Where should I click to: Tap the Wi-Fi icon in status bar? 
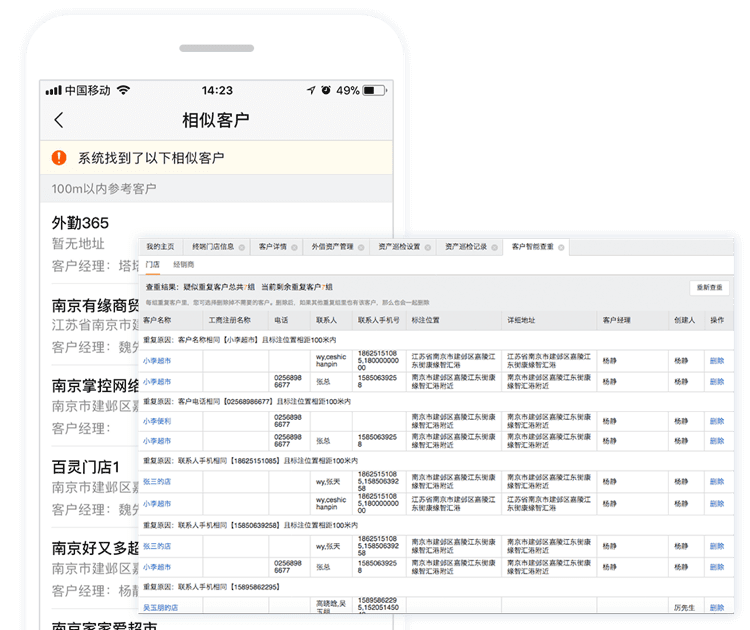(x=124, y=90)
